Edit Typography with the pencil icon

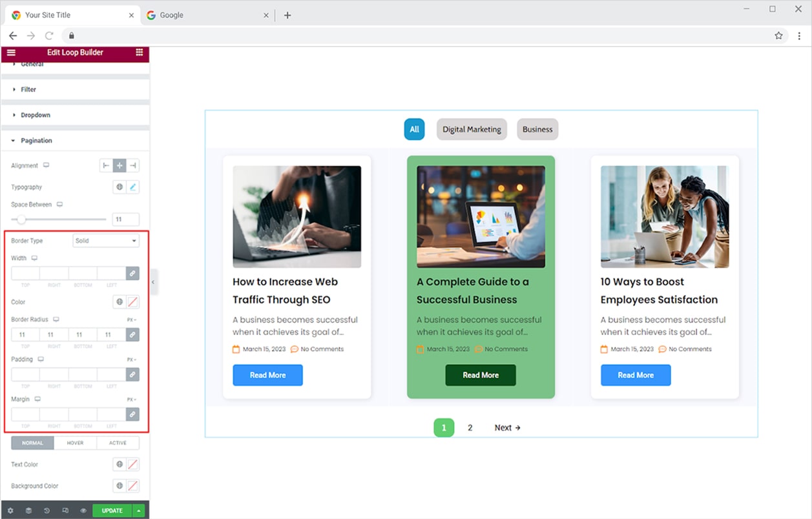[132, 187]
